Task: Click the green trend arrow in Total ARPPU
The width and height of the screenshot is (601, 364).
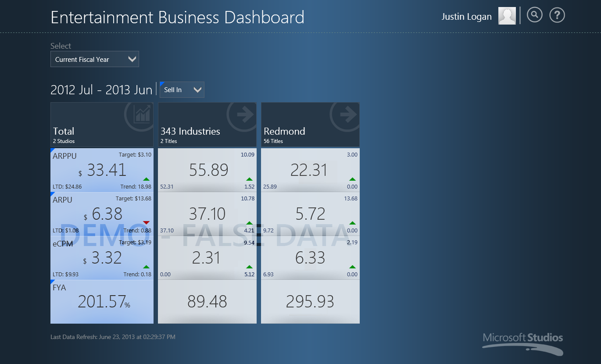Action: click(146, 179)
